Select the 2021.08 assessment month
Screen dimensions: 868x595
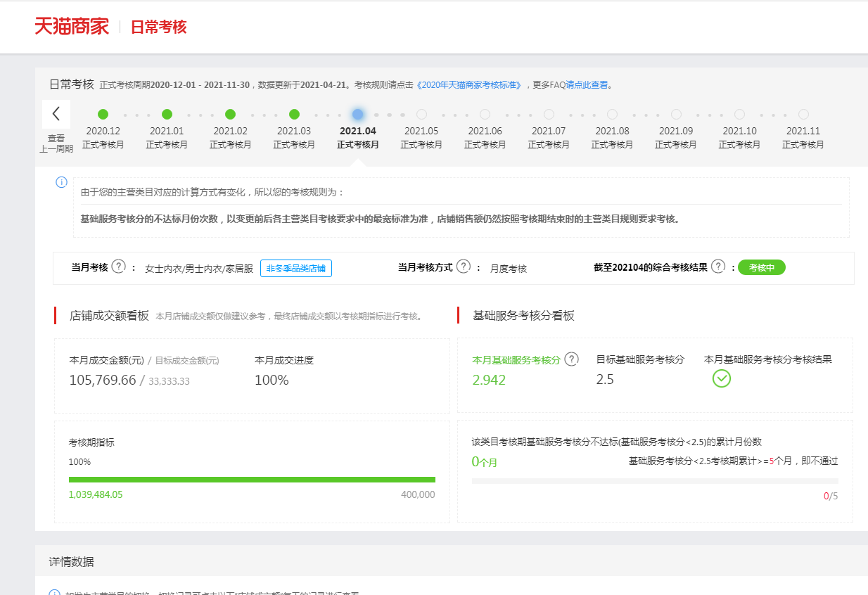tap(612, 137)
